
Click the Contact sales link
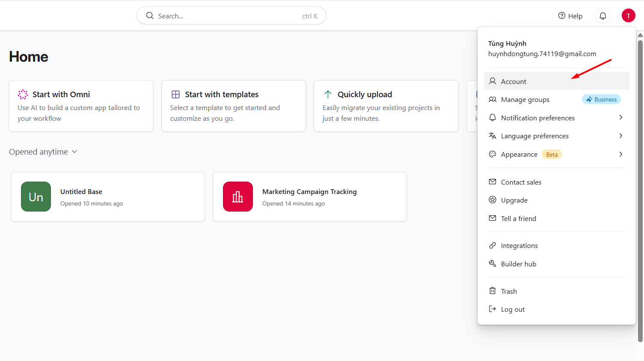[x=521, y=182]
